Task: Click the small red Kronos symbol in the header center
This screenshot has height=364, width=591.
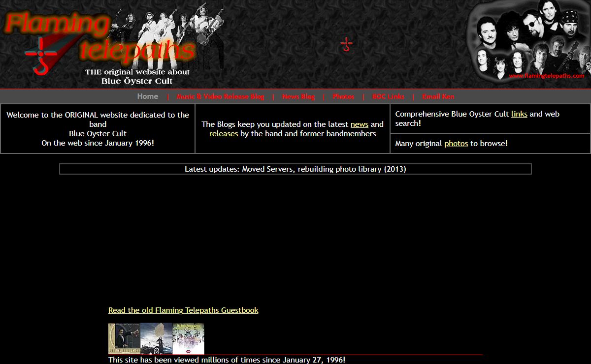Action: point(346,44)
